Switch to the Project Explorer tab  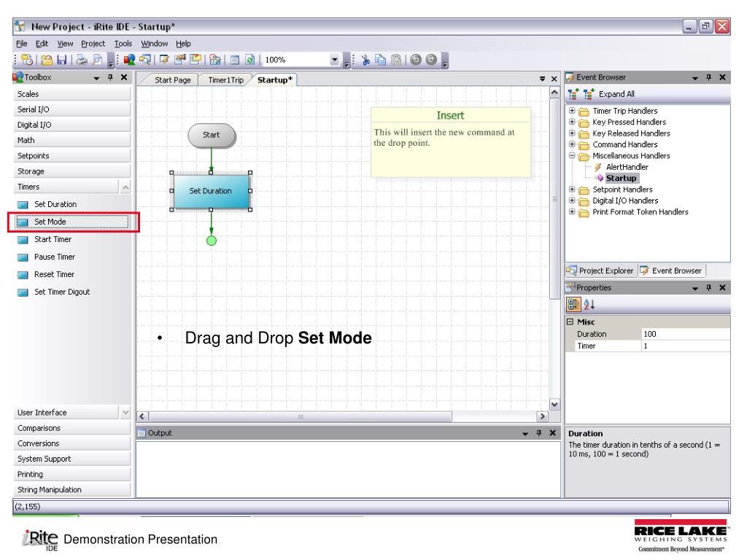[600, 271]
